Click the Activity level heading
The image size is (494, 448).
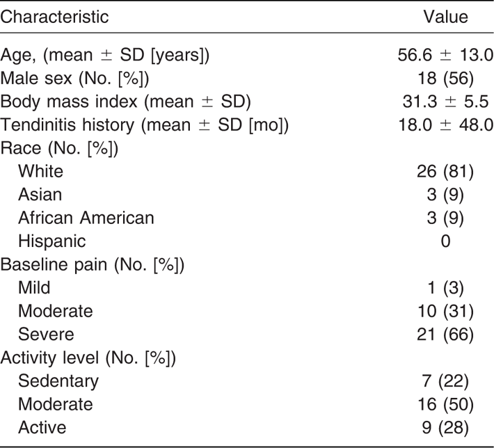(x=88, y=358)
